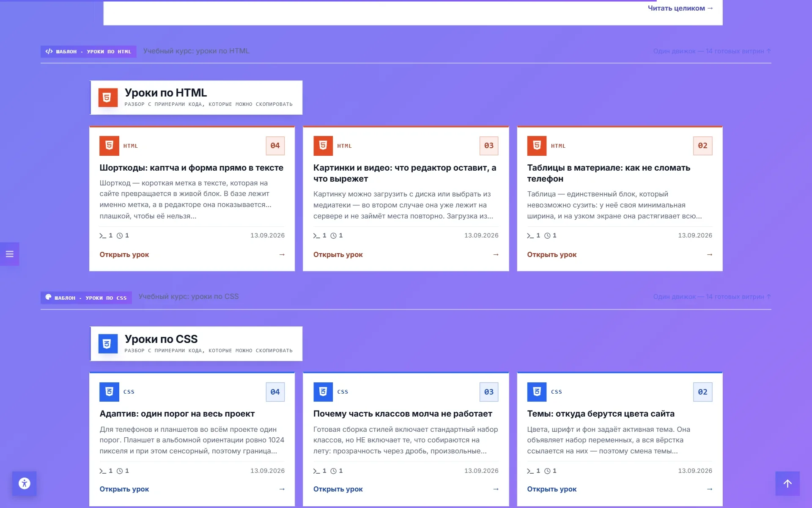The image size is (812, 508).
Task: Open the accessibility options widget
Action: (x=25, y=483)
